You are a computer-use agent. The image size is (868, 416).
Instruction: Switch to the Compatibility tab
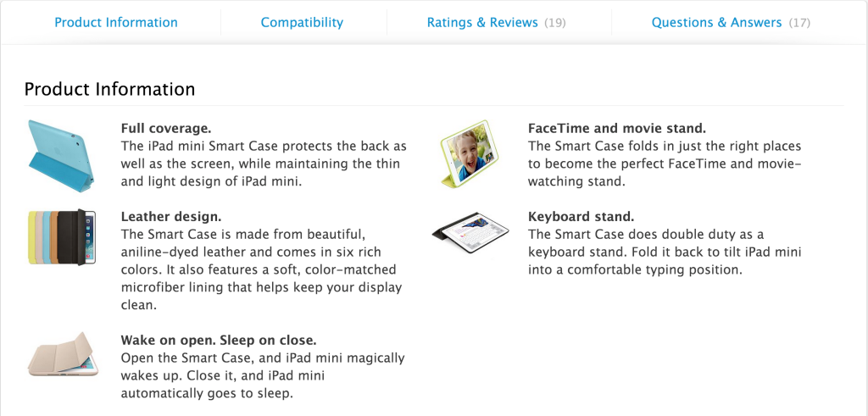click(302, 22)
